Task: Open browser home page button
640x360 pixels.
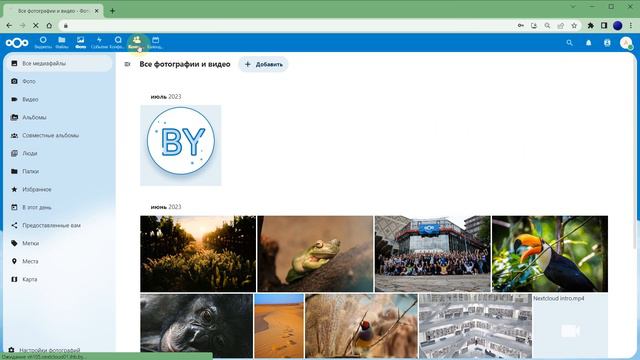Action: pos(49,25)
